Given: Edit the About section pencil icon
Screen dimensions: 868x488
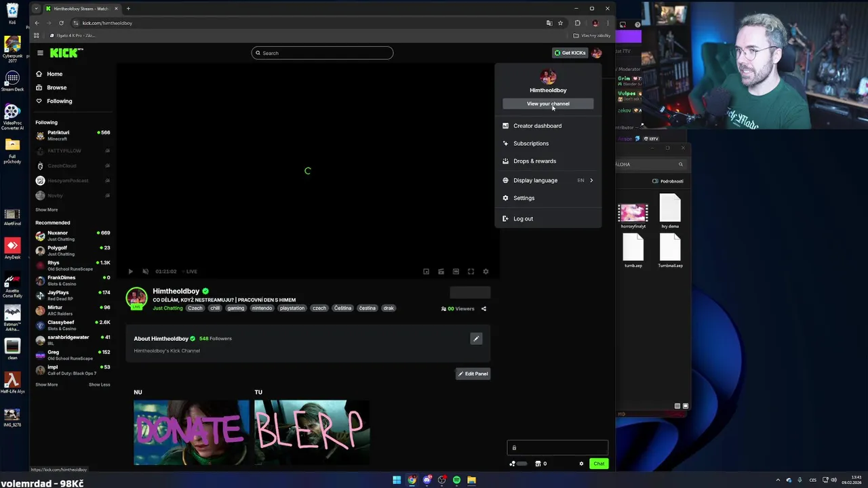Looking at the screenshot, I should [476, 338].
